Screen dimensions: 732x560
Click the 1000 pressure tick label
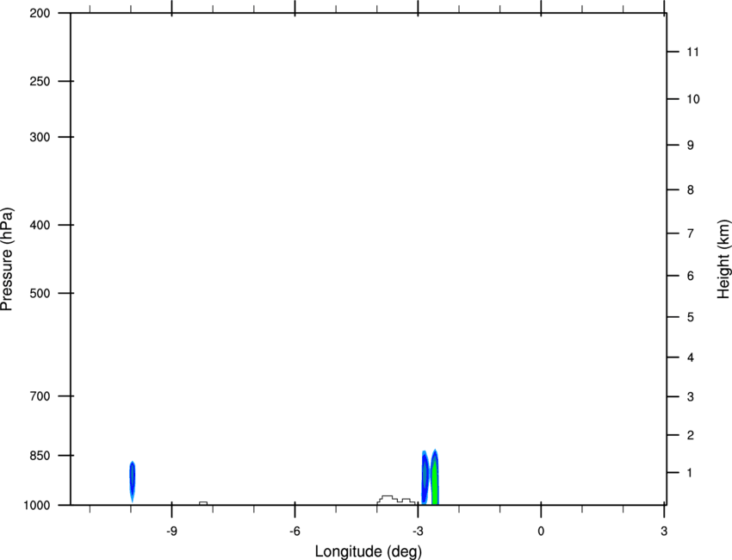(36, 505)
